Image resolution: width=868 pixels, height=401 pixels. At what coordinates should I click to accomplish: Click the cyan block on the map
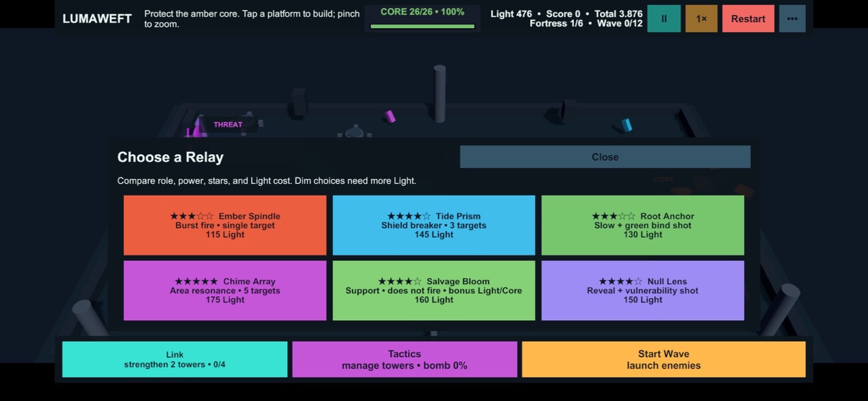pyautogui.click(x=626, y=124)
